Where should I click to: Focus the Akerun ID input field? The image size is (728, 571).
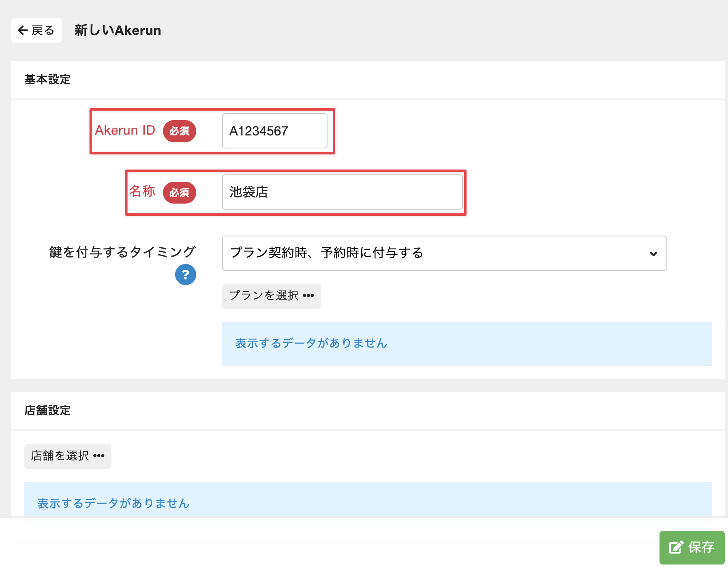pyautogui.click(x=274, y=131)
